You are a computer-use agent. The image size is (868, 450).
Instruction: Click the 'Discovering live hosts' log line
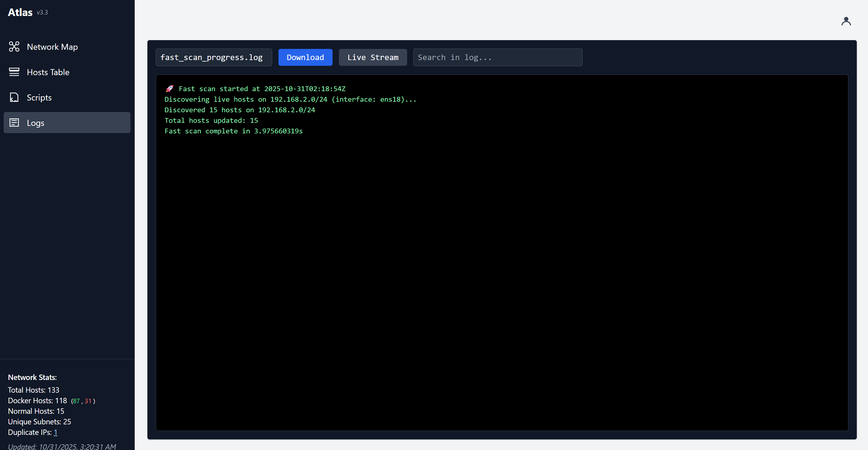click(x=290, y=99)
